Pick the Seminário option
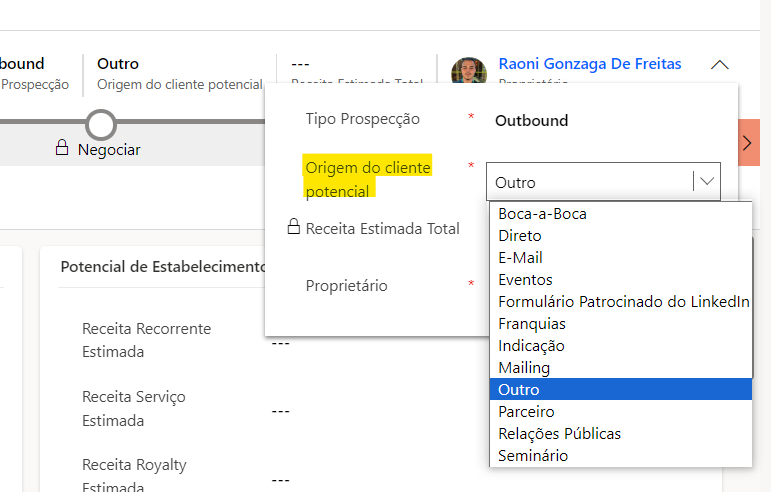 pos(533,456)
